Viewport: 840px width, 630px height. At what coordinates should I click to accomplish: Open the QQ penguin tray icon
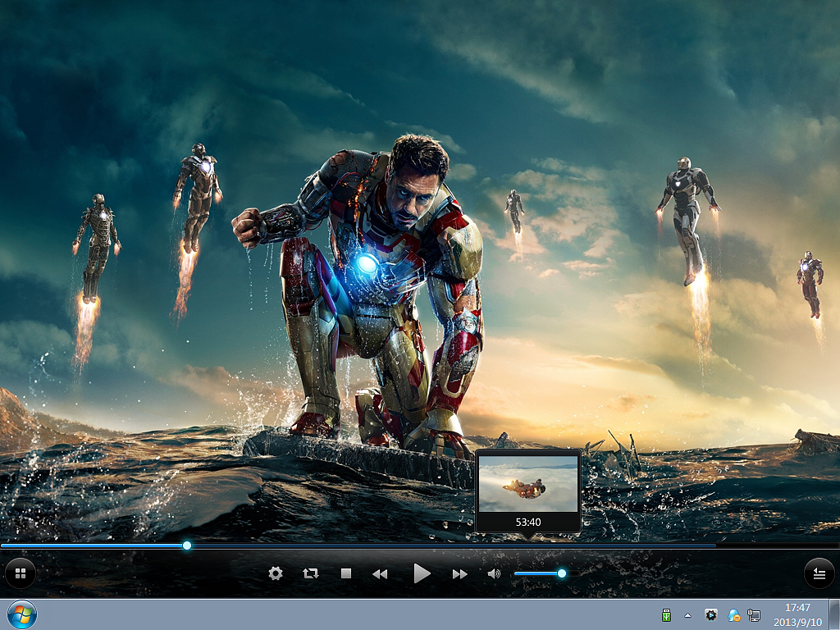pyautogui.click(x=734, y=615)
